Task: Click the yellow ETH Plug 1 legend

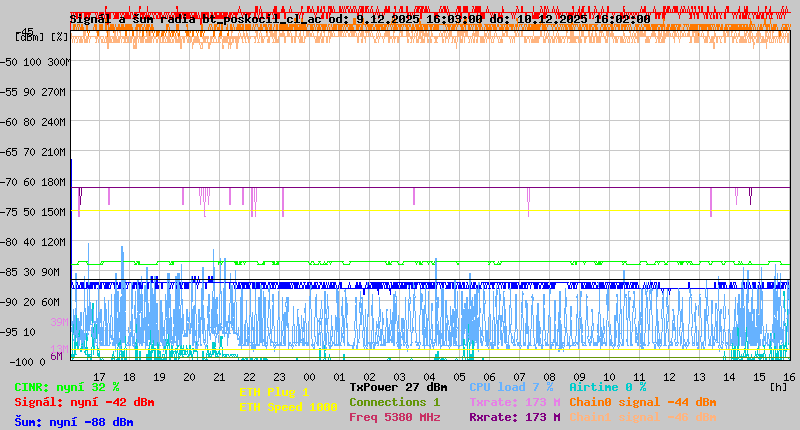Action: [274, 392]
